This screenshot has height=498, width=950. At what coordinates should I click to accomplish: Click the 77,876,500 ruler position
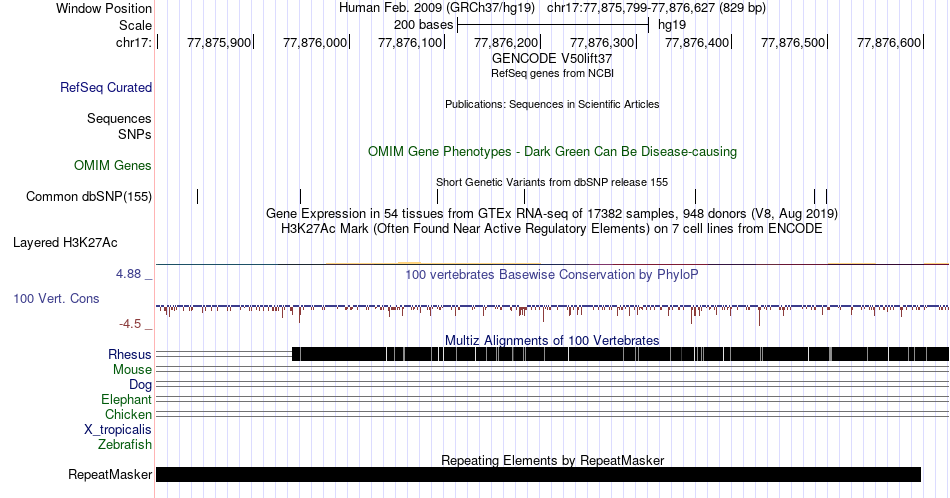pos(793,42)
